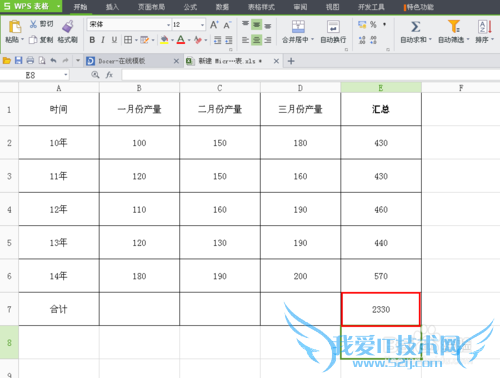Align text to vertical middle

coord(256,25)
